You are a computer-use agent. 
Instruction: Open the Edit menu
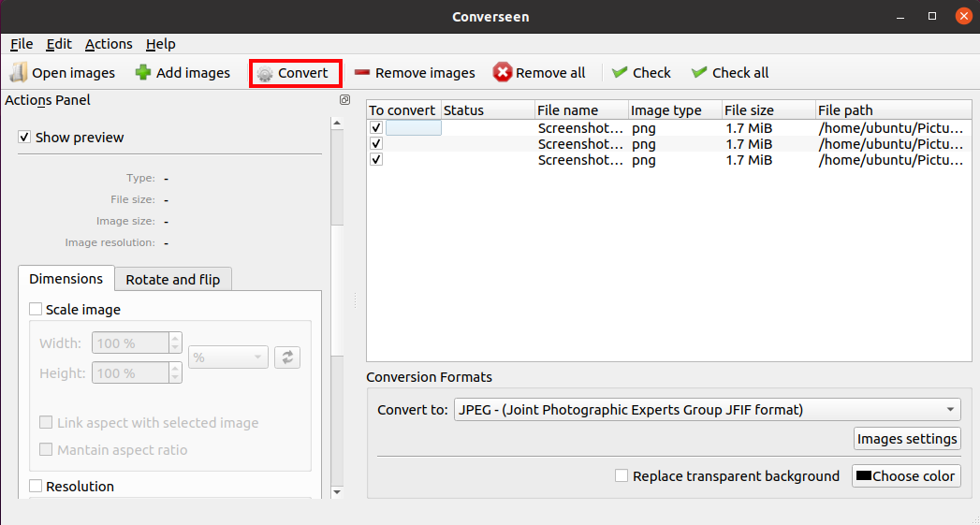click(59, 44)
